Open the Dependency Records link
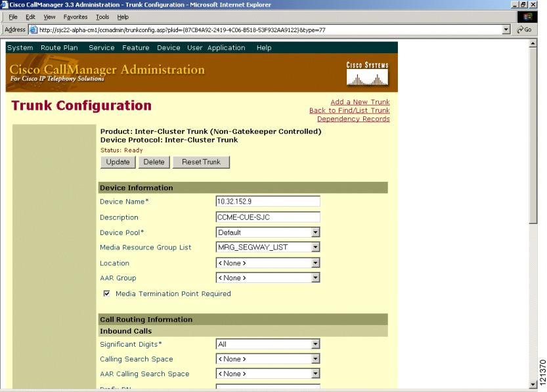Viewport: 547px width, 392px height. click(x=353, y=119)
